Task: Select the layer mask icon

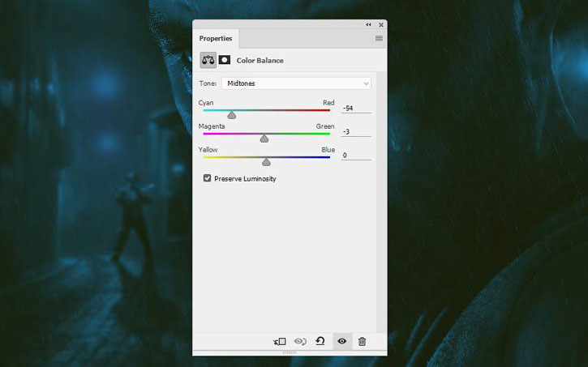Action: coord(225,60)
